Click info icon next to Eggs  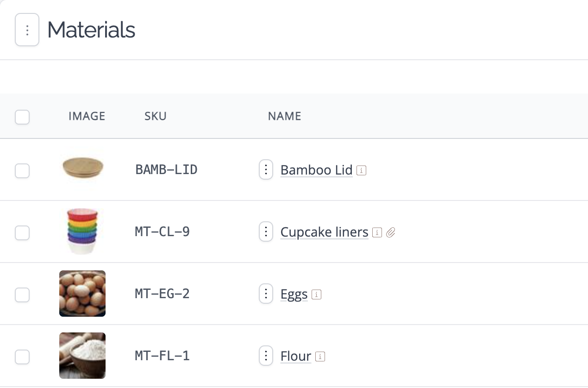(x=317, y=294)
